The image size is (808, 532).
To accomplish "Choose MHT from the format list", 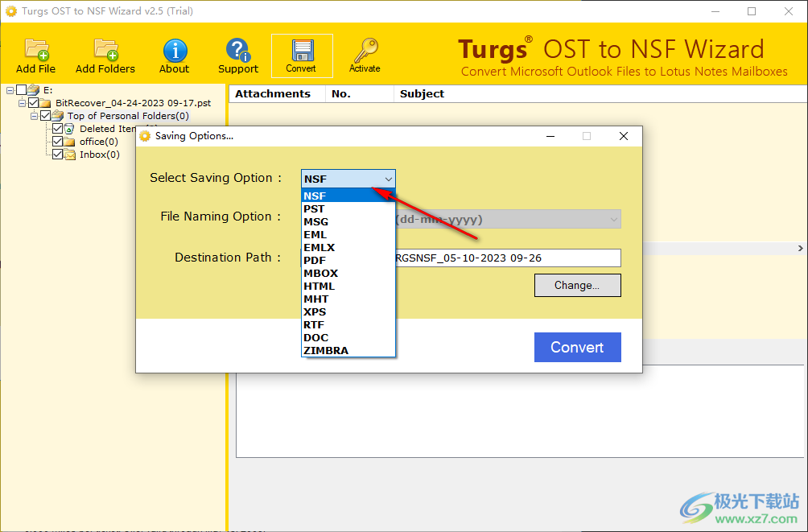I will (348, 299).
